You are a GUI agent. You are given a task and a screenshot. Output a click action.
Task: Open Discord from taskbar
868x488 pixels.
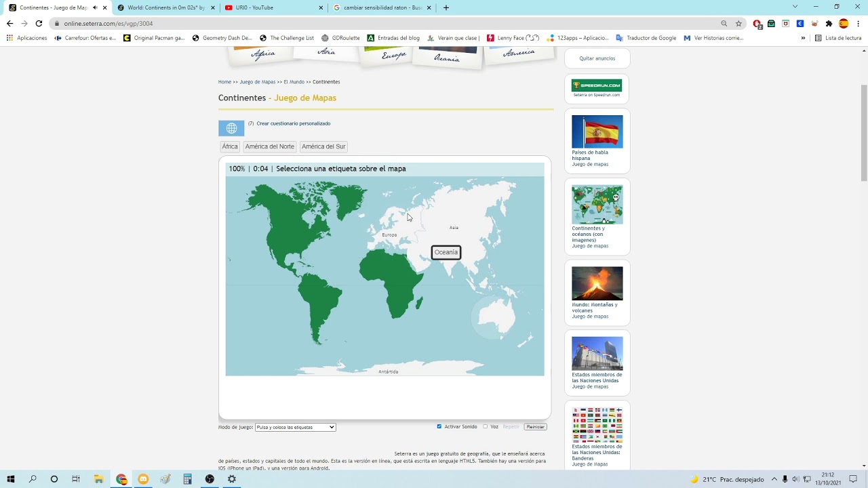click(143, 479)
